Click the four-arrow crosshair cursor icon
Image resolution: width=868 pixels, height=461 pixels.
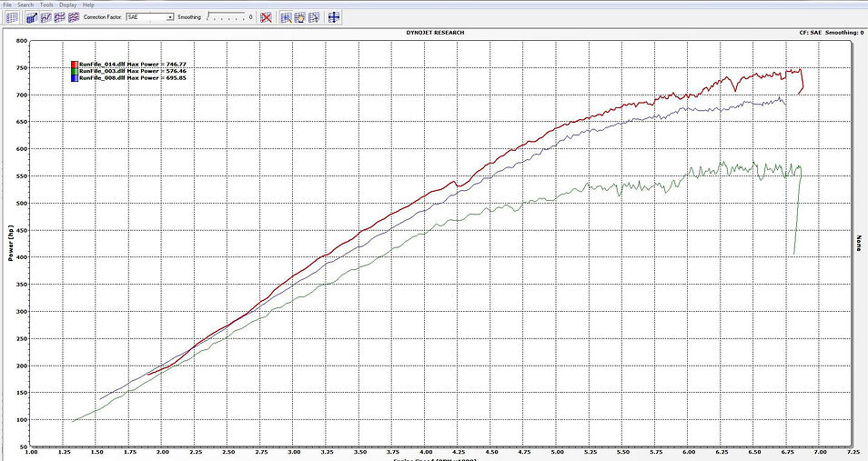coord(334,17)
